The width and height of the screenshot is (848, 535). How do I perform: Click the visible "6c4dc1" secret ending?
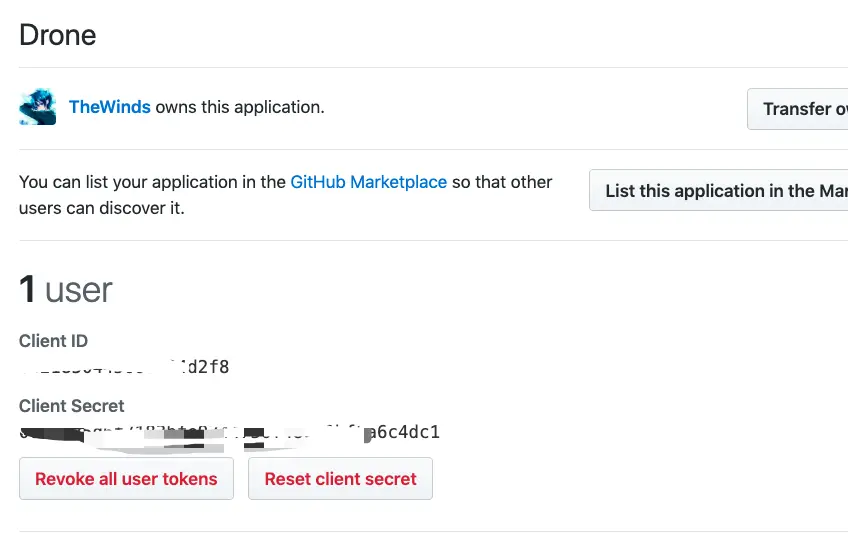[x=407, y=433]
